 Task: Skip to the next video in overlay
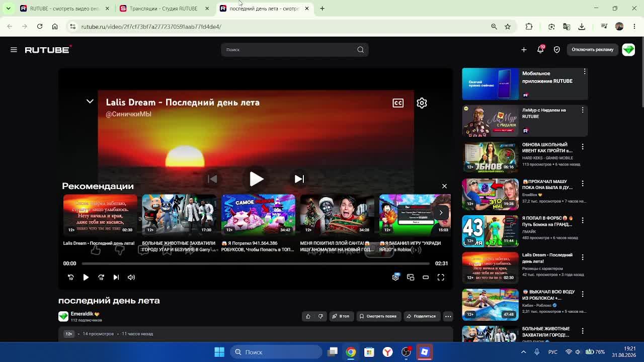pos(299,179)
